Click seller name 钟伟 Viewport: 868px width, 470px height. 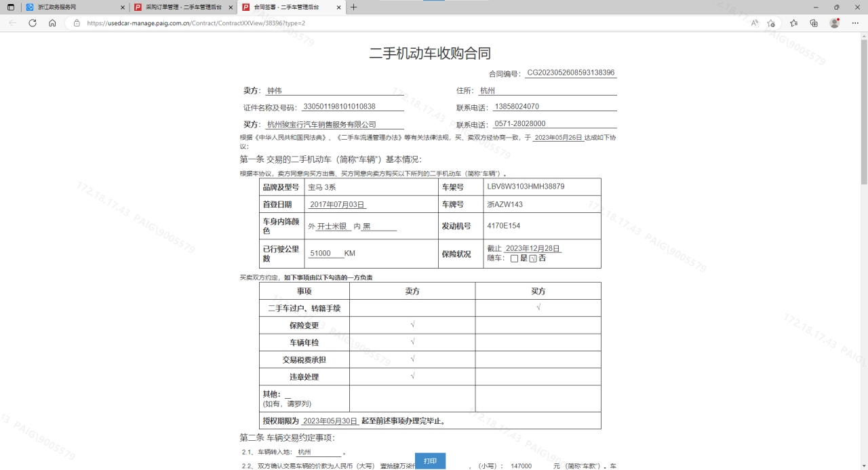pyautogui.click(x=274, y=90)
